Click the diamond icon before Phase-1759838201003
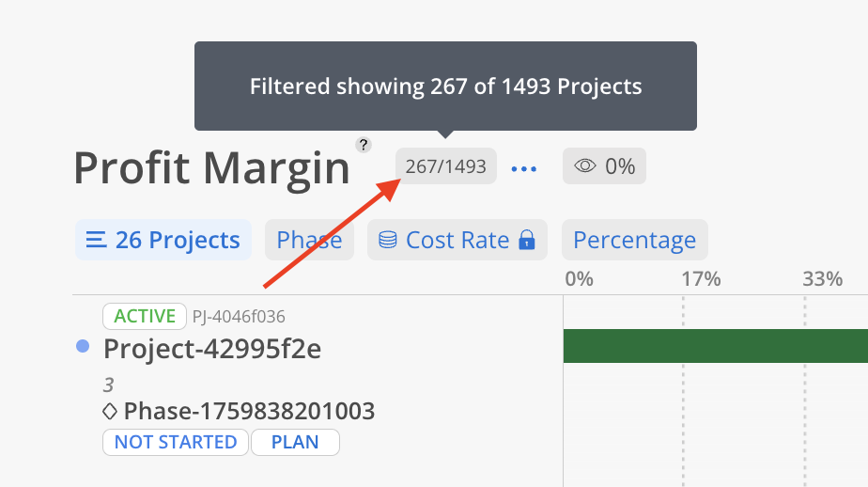868x487 pixels. [110, 411]
